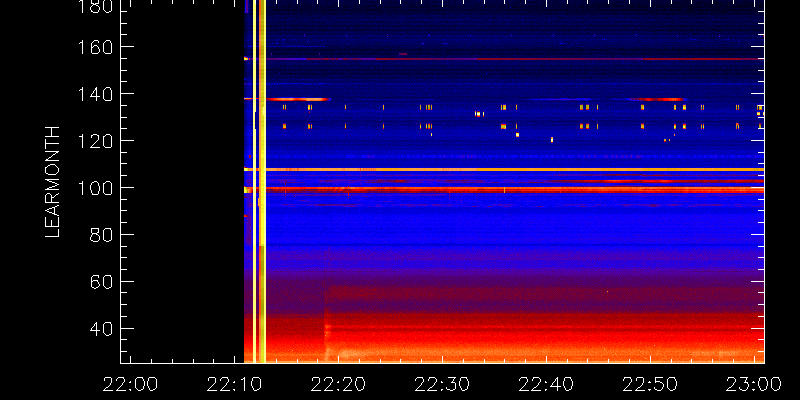Click the 160 frequency axis label
The height and width of the screenshot is (400, 800).
coord(94,47)
